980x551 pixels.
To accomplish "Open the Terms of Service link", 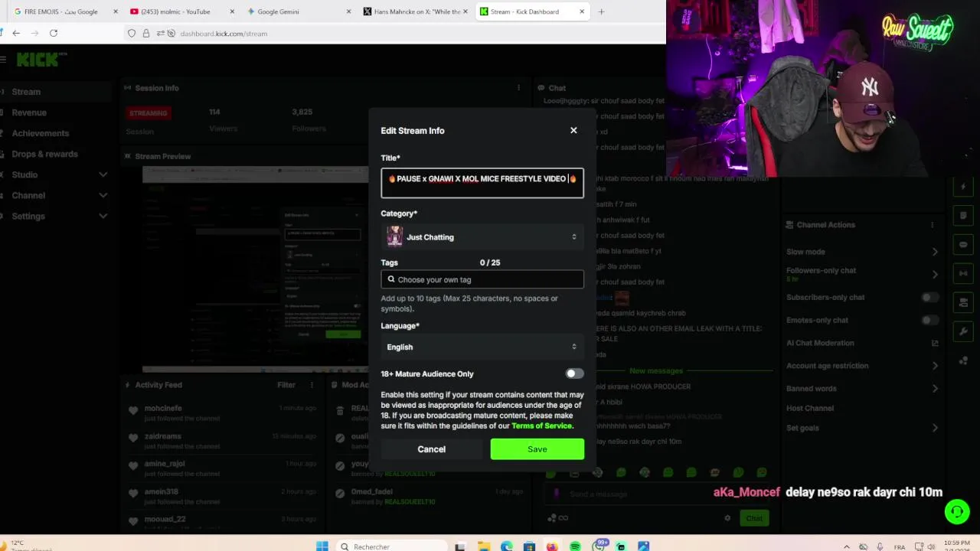I will 541,425.
